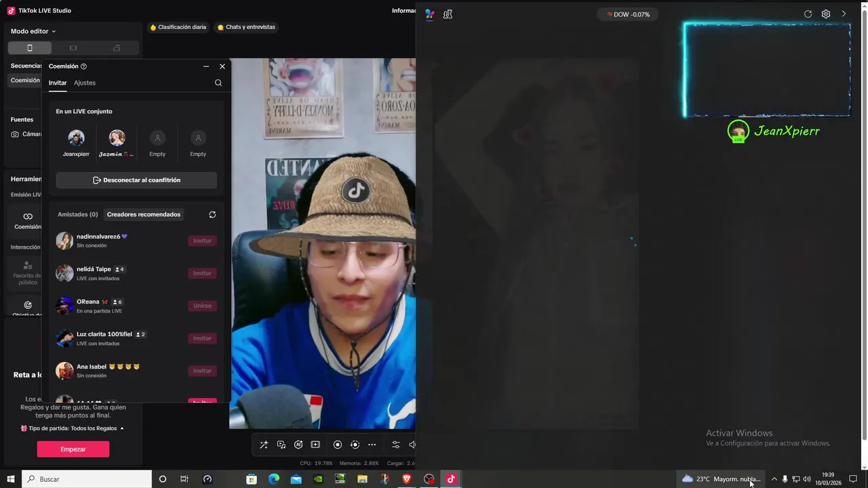The image size is (868, 488).
Task: Click the Copilot colorful logo icon
Action: [430, 14]
